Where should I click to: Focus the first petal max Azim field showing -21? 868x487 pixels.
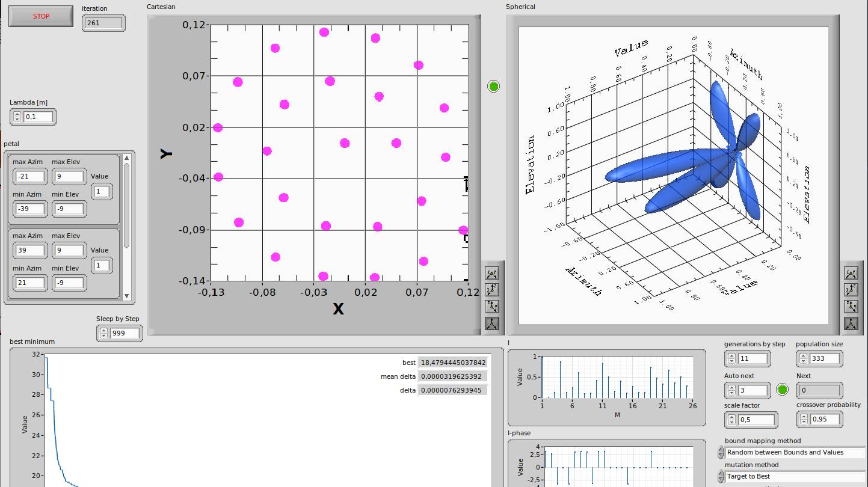click(x=30, y=176)
